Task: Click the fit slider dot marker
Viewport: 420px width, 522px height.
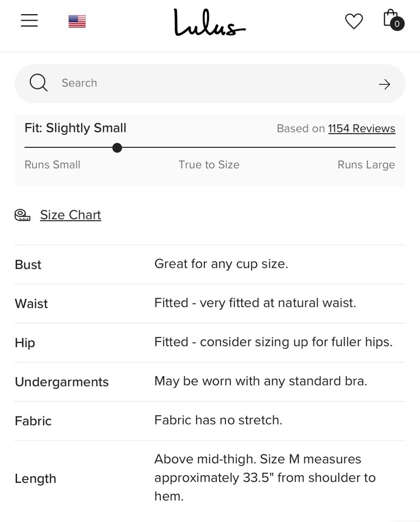Action: point(117,147)
